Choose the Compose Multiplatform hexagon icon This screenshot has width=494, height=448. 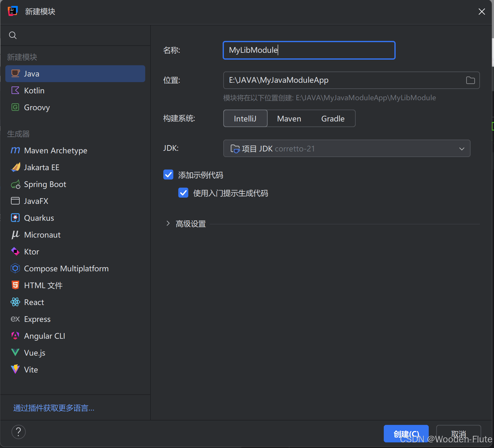click(x=15, y=268)
